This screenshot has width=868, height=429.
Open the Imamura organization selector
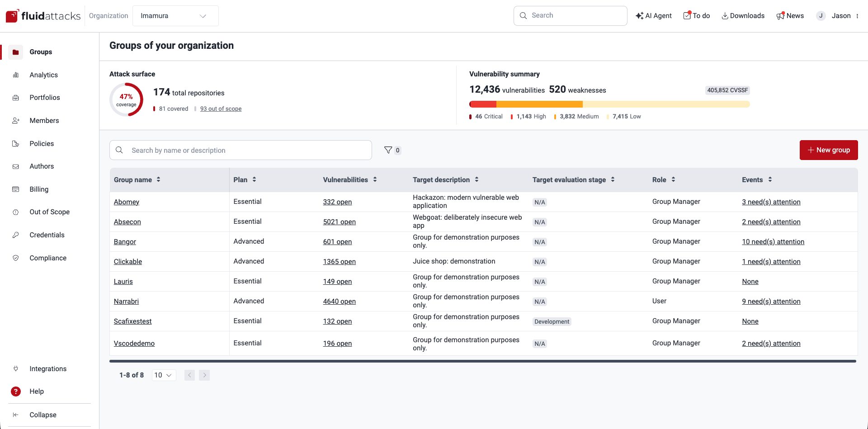pos(175,15)
